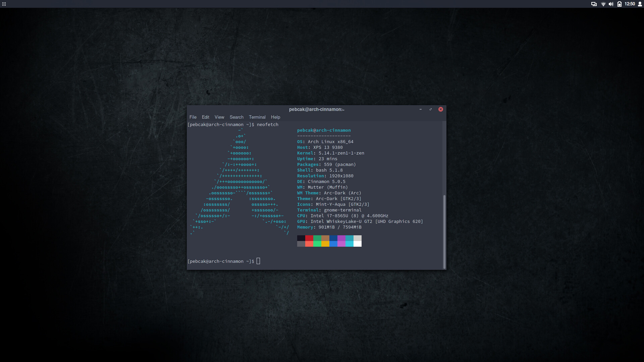Click the terminal command input field
The height and width of the screenshot is (362, 644).
coord(258,261)
